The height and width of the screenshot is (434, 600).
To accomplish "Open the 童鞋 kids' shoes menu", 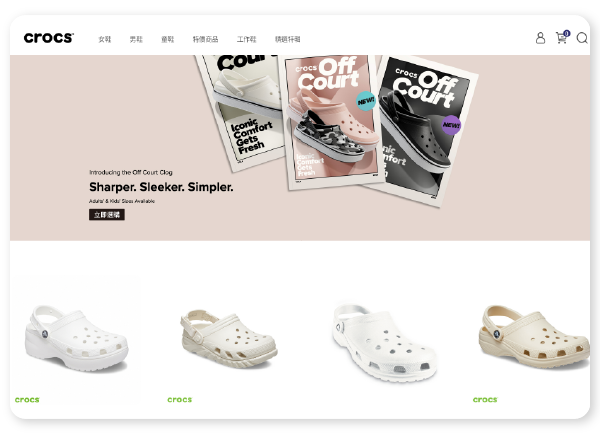I will click(167, 39).
